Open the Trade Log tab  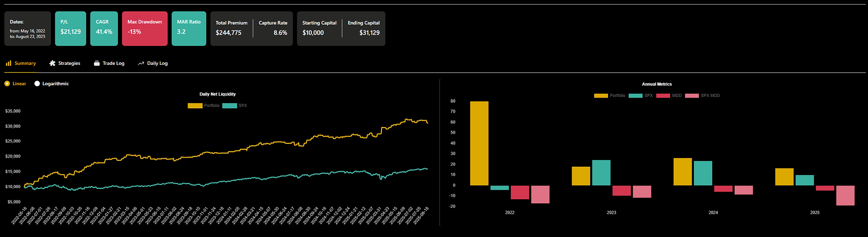109,64
